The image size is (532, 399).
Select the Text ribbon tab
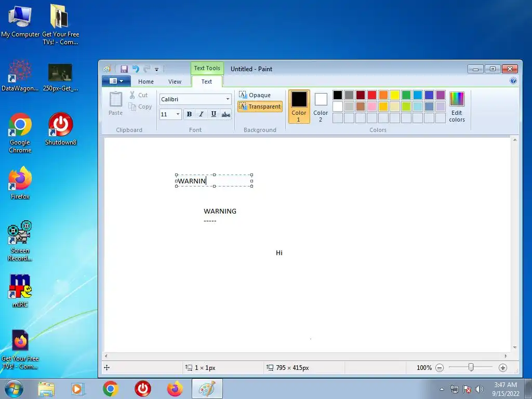(207, 82)
